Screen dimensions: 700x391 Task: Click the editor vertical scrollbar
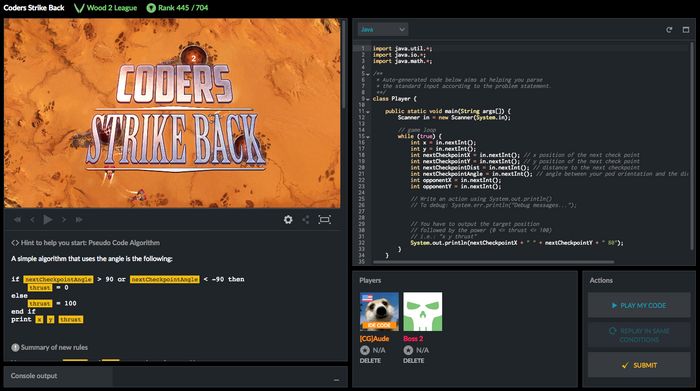[x=692, y=147]
